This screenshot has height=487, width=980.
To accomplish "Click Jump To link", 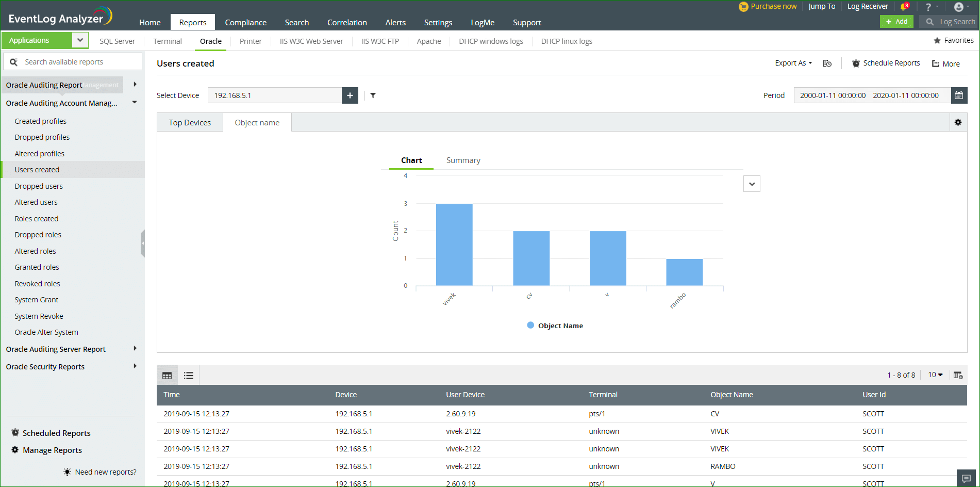I will [822, 7].
